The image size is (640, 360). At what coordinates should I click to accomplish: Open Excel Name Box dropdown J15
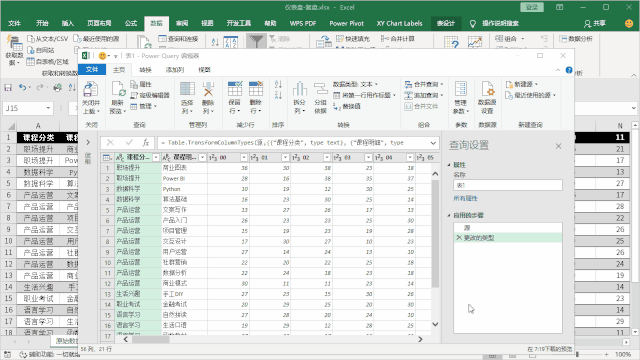pyautogui.click(x=49, y=108)
